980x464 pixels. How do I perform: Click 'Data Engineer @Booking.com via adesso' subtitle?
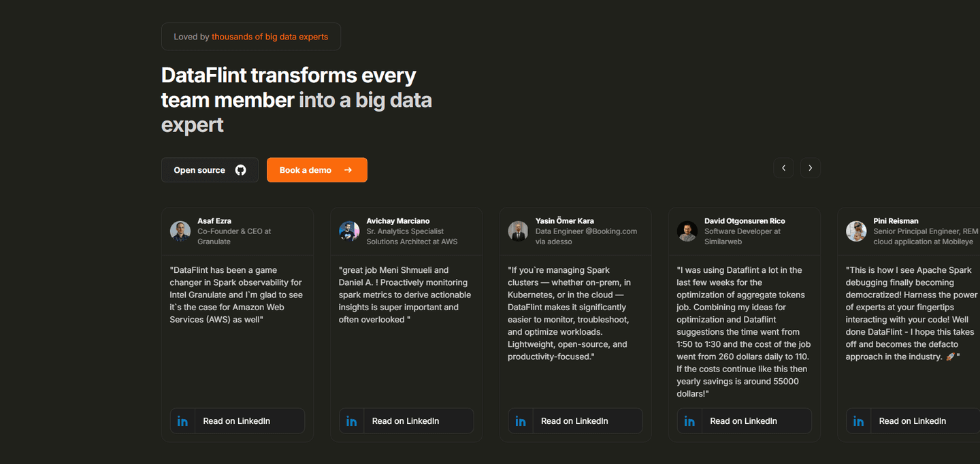[x=586, y=236]
